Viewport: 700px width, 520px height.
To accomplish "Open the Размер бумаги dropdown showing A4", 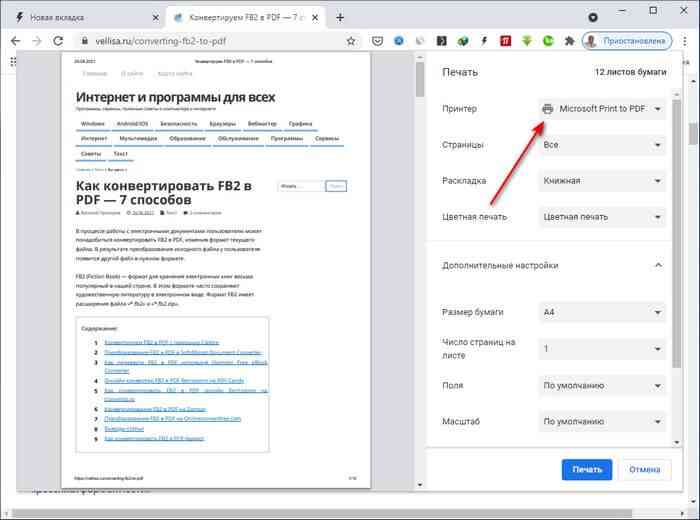I will tap(602, 312).
